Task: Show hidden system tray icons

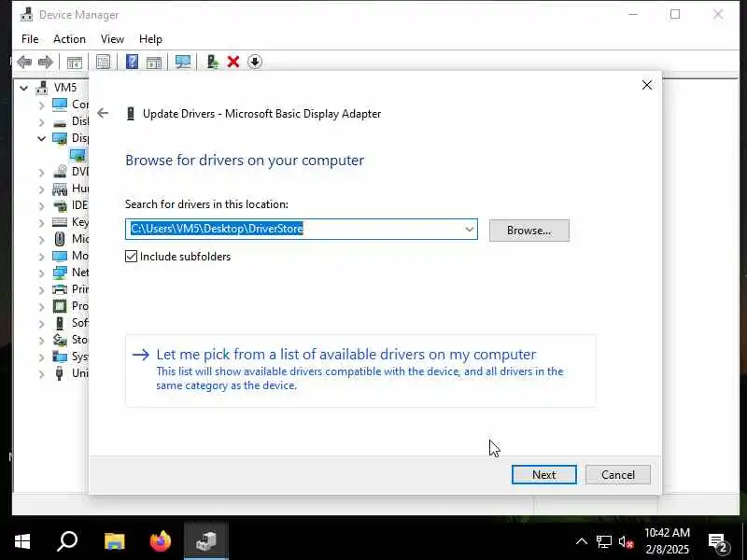Action: coord(582,541)
